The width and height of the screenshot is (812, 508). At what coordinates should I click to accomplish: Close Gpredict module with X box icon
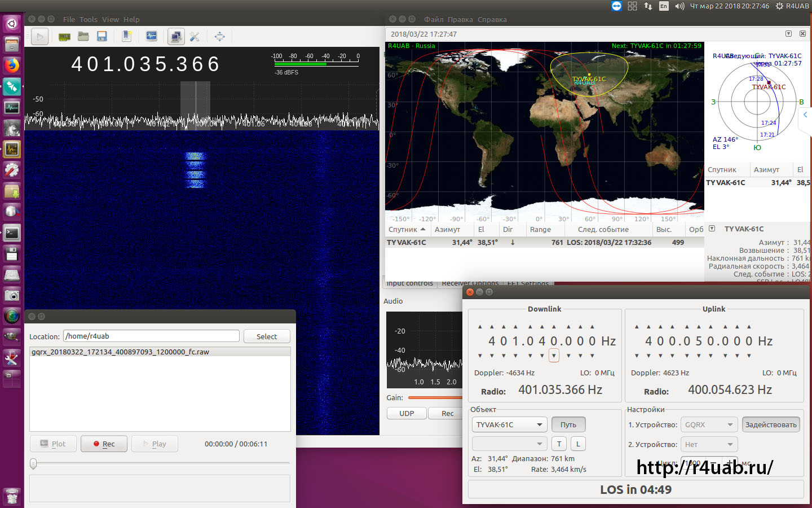pyautogui.click(x=802, y=34)
